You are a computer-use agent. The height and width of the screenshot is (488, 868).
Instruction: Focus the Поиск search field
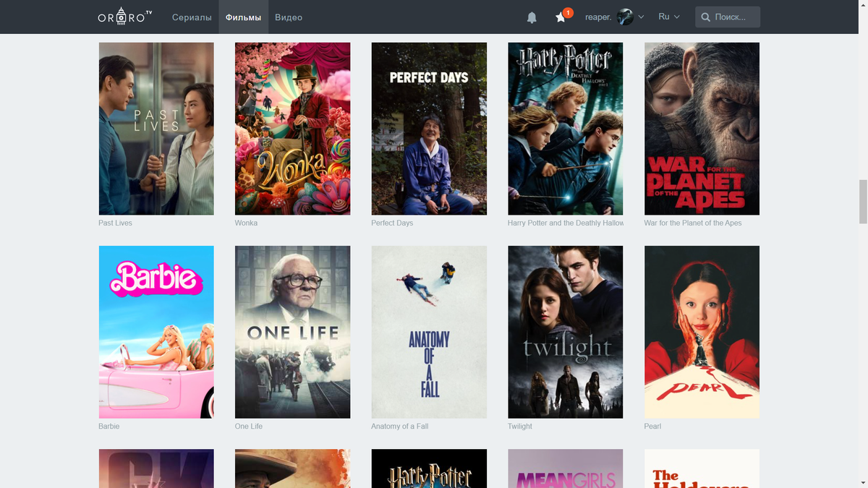728,17
